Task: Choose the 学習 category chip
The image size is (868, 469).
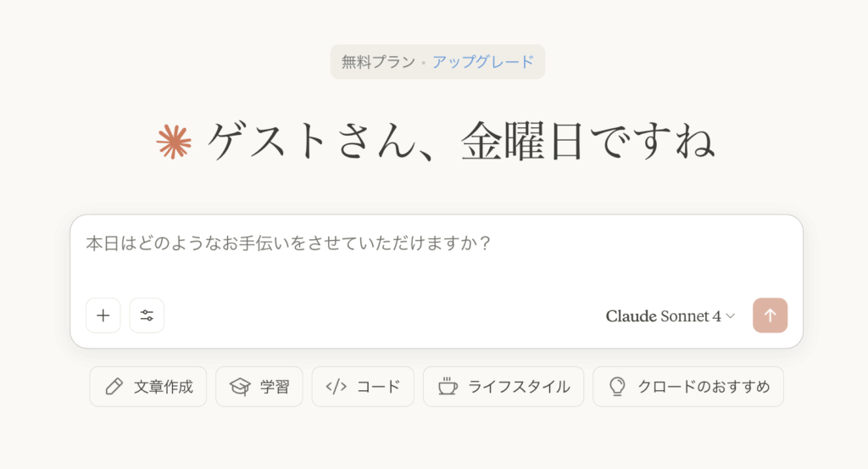Action: (x=259, y=387)
